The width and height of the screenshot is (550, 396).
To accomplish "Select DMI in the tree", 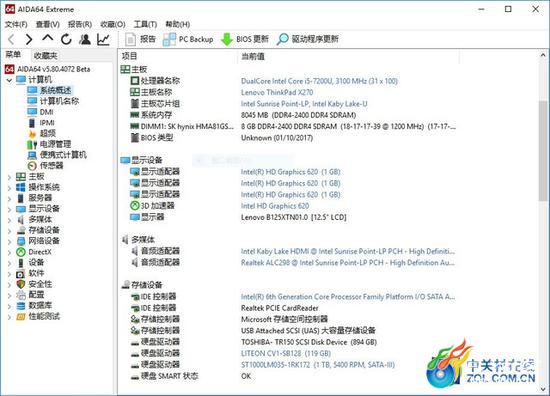I will [x=46, y=112].
